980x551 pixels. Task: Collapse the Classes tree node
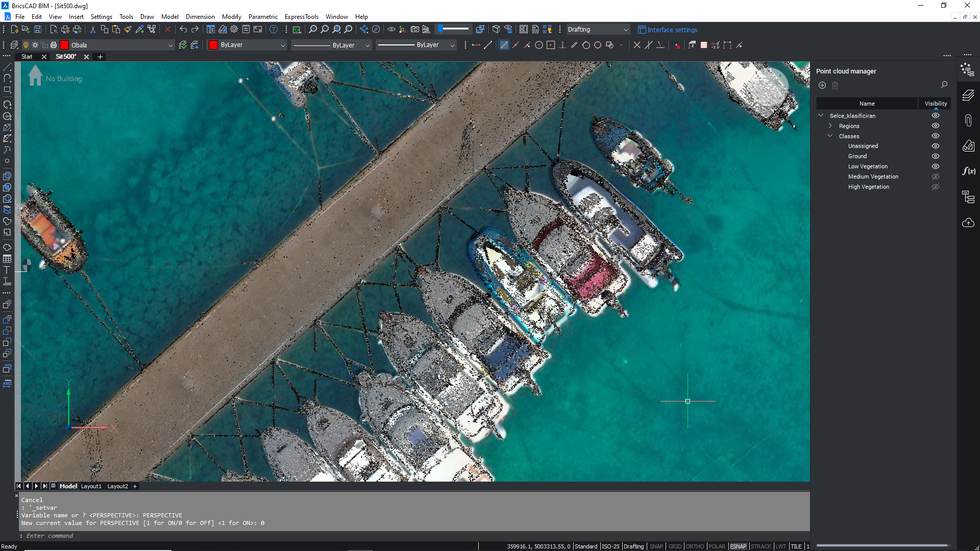[830, 136]
